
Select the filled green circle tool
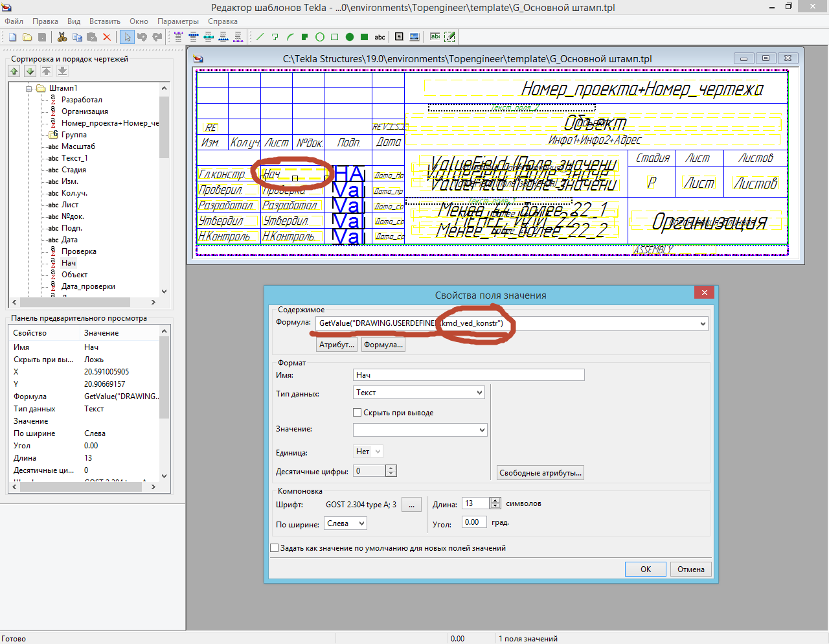point(350,37)
